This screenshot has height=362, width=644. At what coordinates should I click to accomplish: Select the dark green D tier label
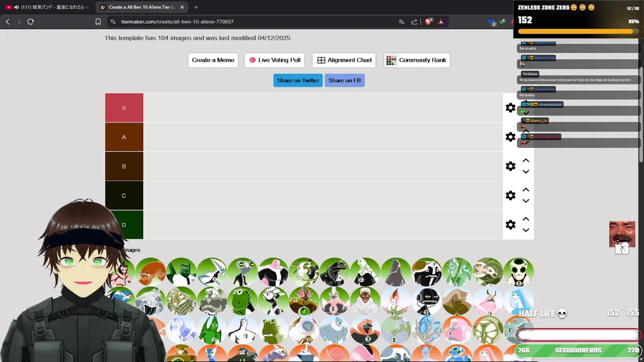(x=124, y=225)
